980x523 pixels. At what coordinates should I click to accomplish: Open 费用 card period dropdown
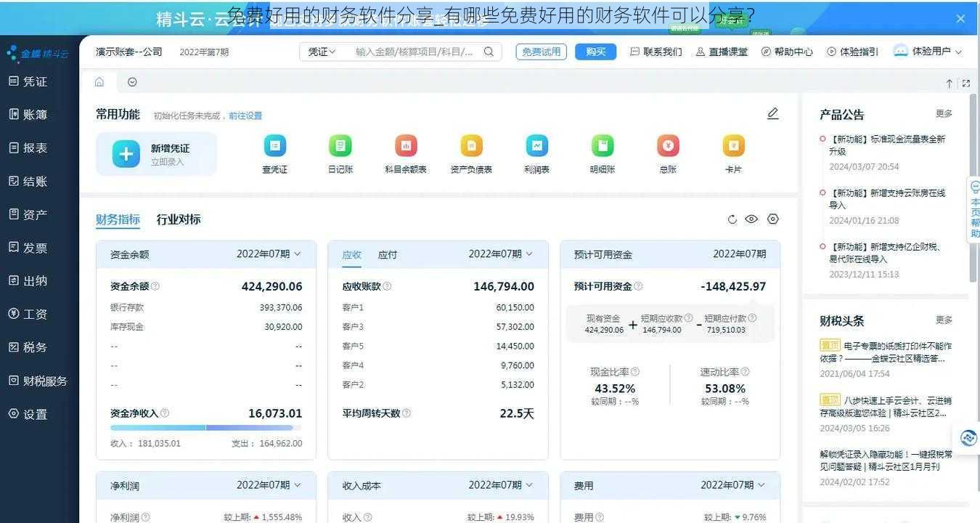pos(733,485)
